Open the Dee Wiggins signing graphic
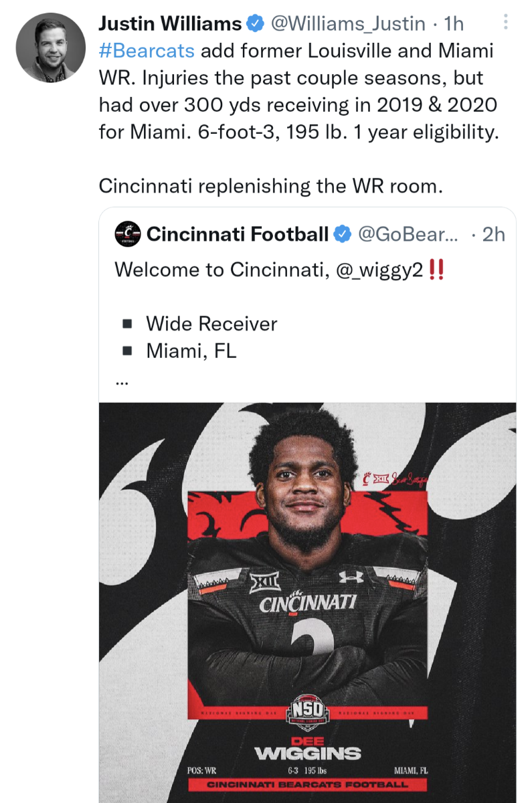Viewport: 532px width, 803px height. click(x=308, y=602)
